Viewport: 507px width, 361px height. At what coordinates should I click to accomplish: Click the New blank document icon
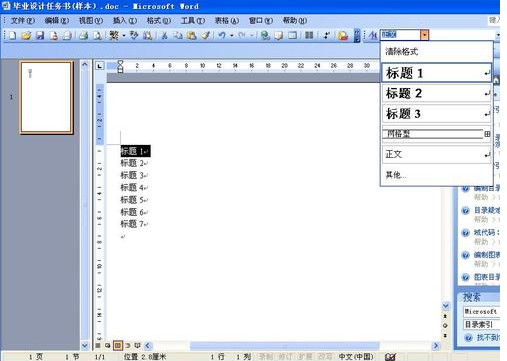13,35
